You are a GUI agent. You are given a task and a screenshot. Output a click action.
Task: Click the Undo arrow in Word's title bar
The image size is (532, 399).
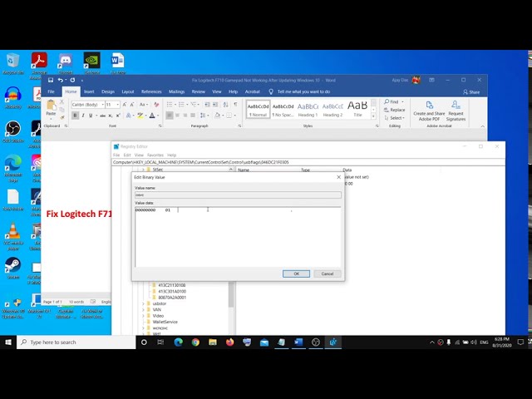point(60,80)
